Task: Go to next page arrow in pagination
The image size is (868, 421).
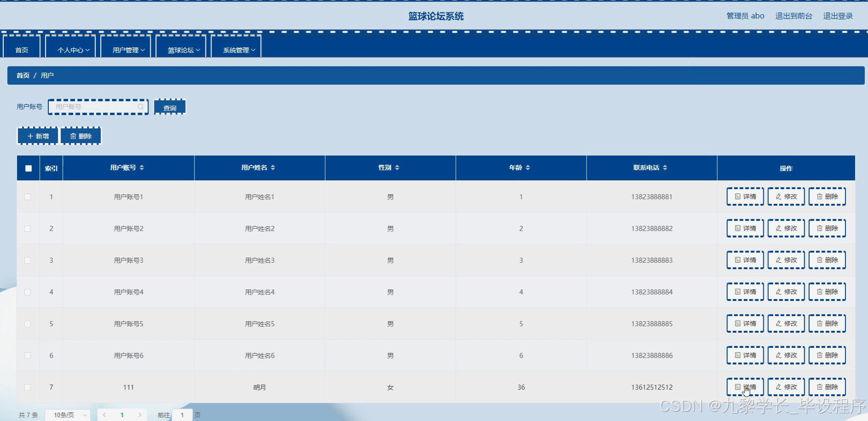Action: coord(140,415)
